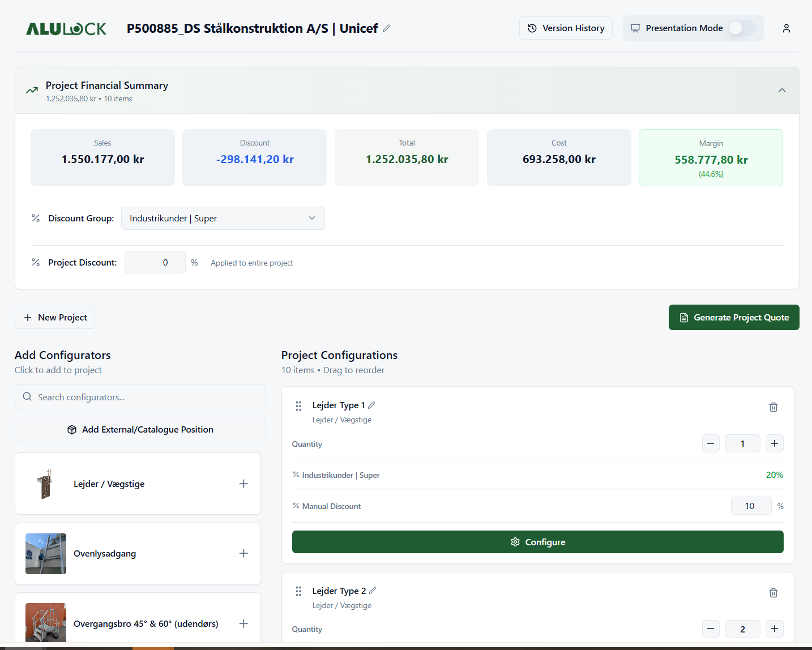Click the '10 items • Drag to reorder' text
The width and height of the screenshot is (812, 650).
coord(333,370)
